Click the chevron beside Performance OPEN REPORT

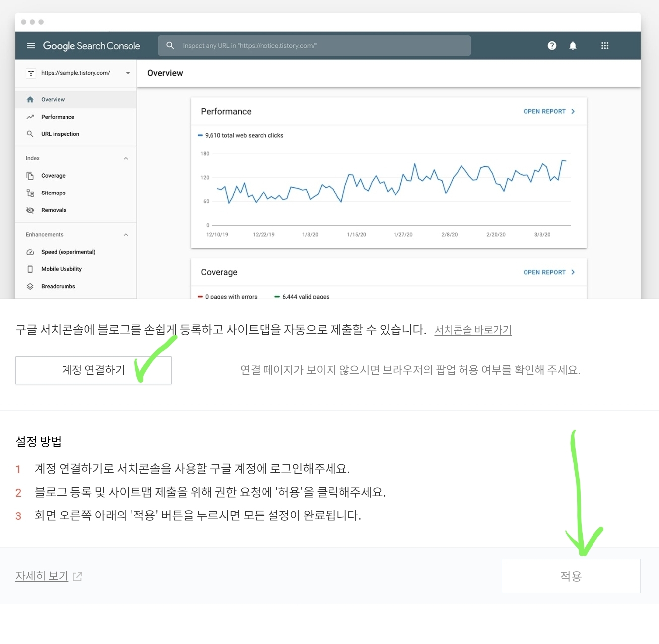pos(573,112)
